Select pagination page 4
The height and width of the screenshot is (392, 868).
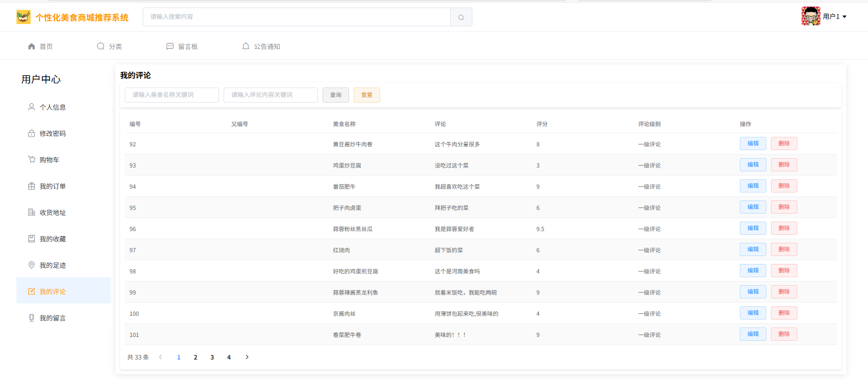coord(229,357)
